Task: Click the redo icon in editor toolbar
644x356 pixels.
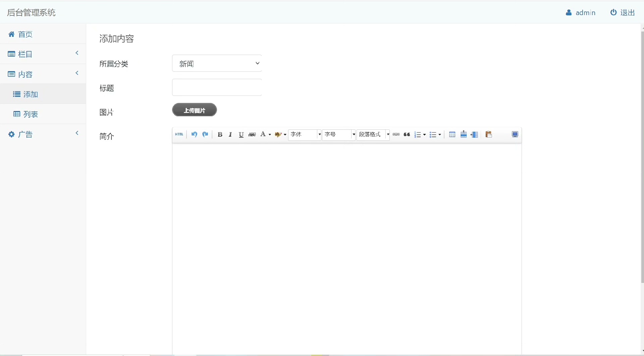Action: (x=205, y=134)
